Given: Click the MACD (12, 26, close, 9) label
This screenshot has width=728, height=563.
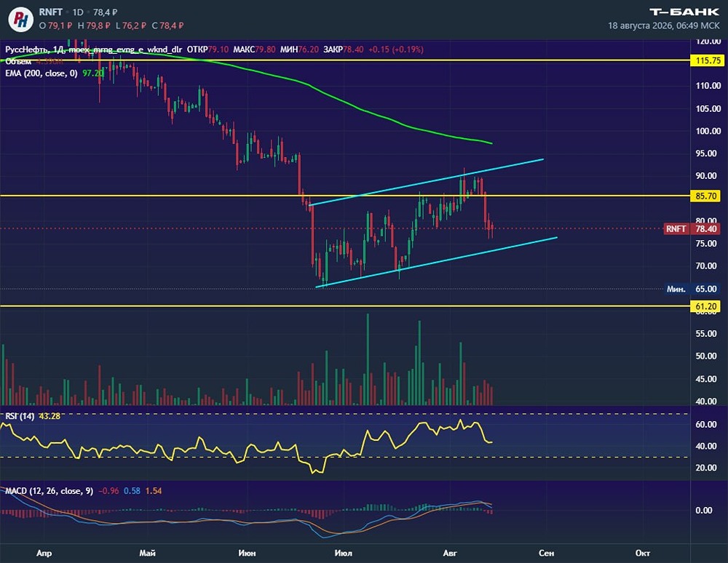Looking at the screenshot, I should pyautogui.click(x=50, y=491).
